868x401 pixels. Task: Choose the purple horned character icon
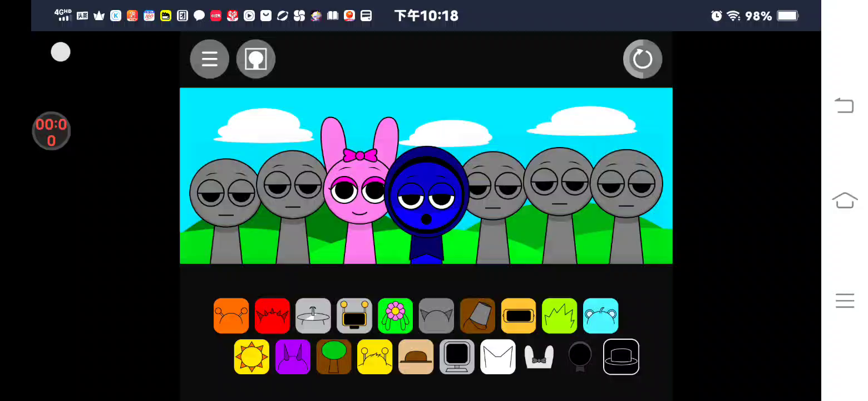click(x=293, y=357)
